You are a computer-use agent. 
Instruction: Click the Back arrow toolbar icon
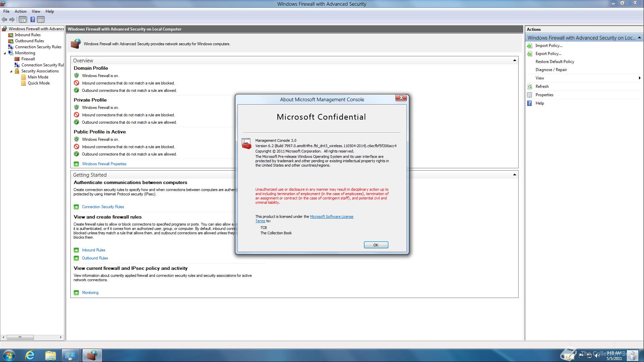[x=4, y=20]
